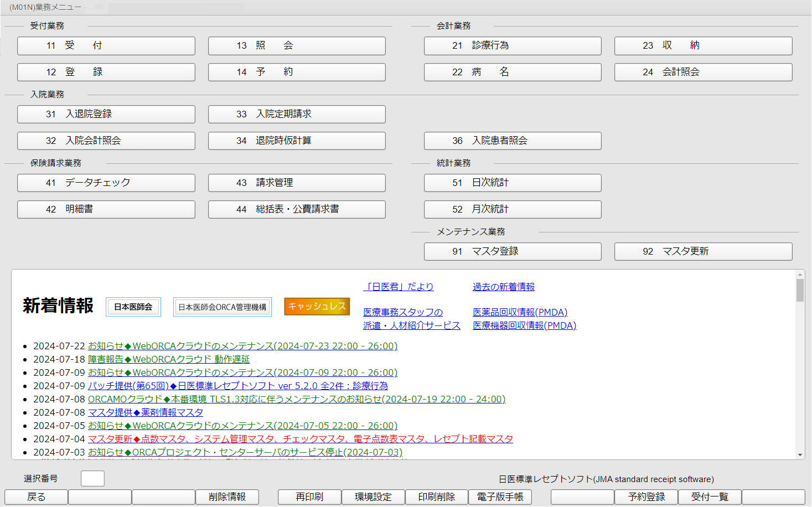Viewport: 812px width, 507px height.
Task: Open 33 入院定期請求
Action: pyautogui.click(x=297, y=115)
